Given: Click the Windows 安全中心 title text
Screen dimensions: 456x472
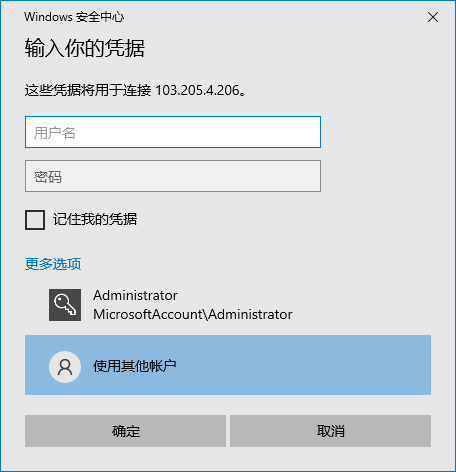Looking at the screenshot, I should (74, 17).
